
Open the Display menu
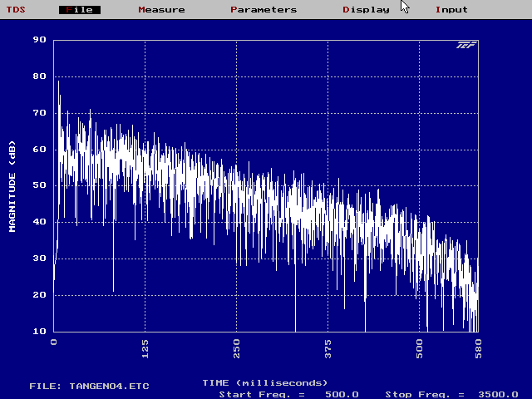pyautogui.click(x=366, y=10)
